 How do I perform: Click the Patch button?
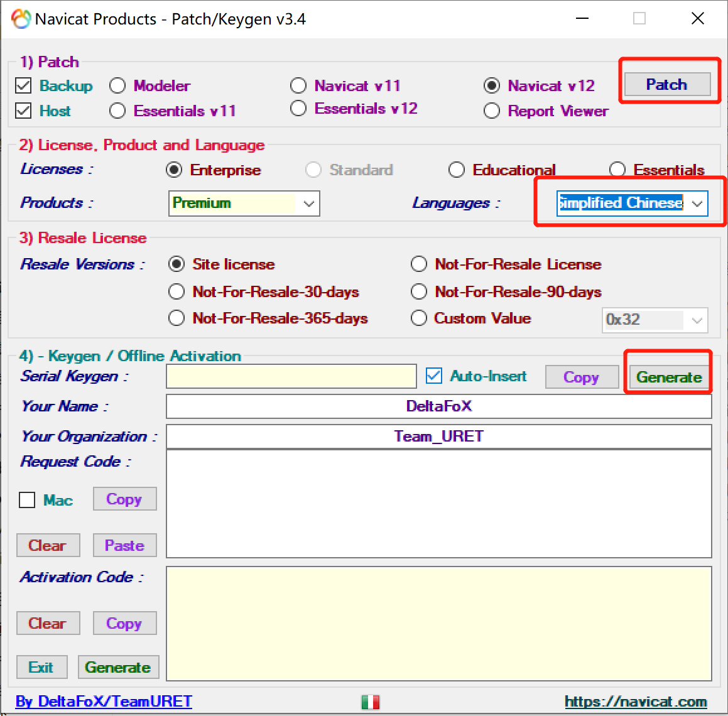(667, 84)
